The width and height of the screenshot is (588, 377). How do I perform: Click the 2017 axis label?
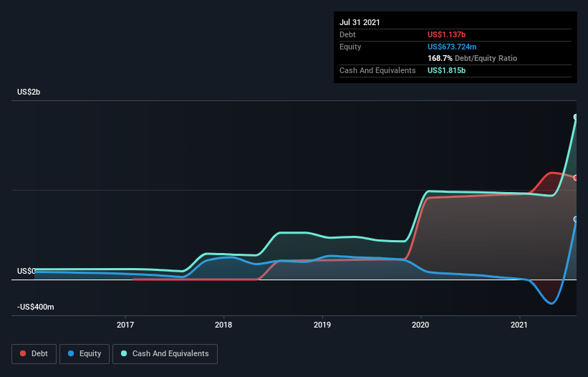pos(125,325)
